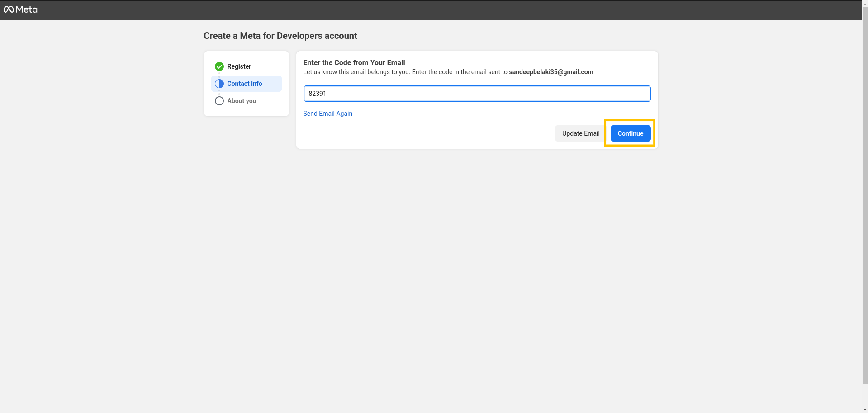Click the sandeepbelaki35@gmail.com email address text
The width and height of the screenshot is (868, 413).
(551, 72)
